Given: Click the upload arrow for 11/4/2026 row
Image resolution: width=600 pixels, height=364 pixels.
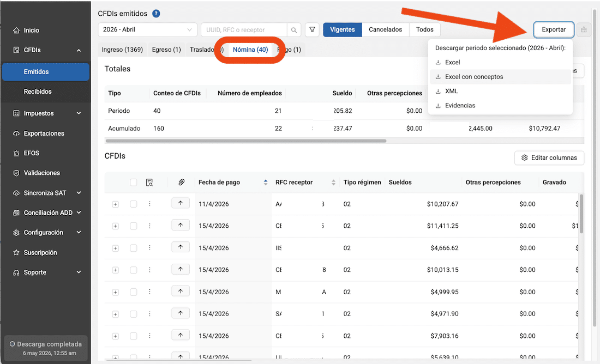Looking at the screenshot, I should point(181,203).
